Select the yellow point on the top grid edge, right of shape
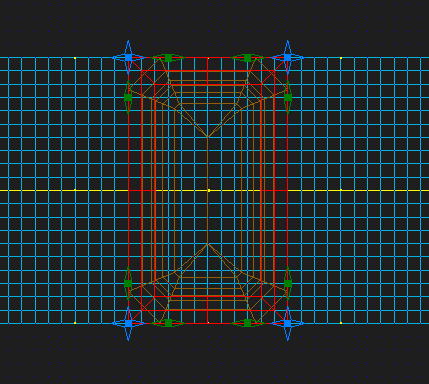This screenshot has height=384, width=429. coord(341,58)
